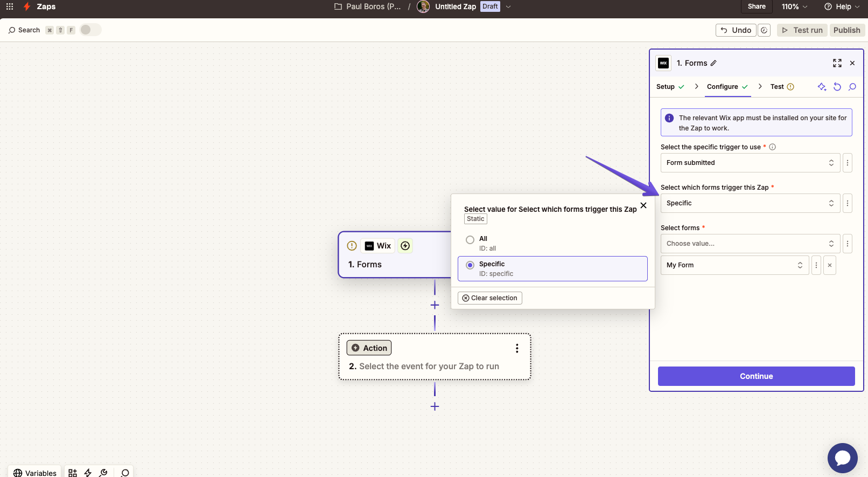This screenshot has height=477, width=868.
Task: Click the Test run button
Action: pyautogui.click(x=802, y=30)
